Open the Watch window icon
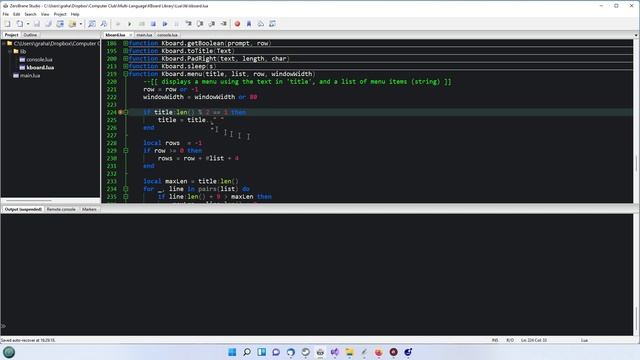Image resolution: width=640 pixels, height=360 pixels. (x=272, y=24)
